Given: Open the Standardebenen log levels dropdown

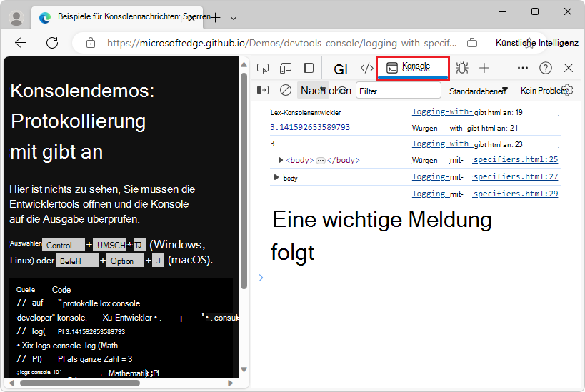Looking at the screenshot, I should 478,91.
